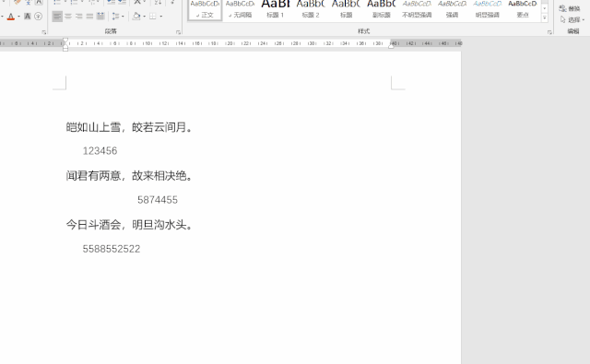
Task: Toggle align left paragraph alignment
Action: tap(57, 17)
